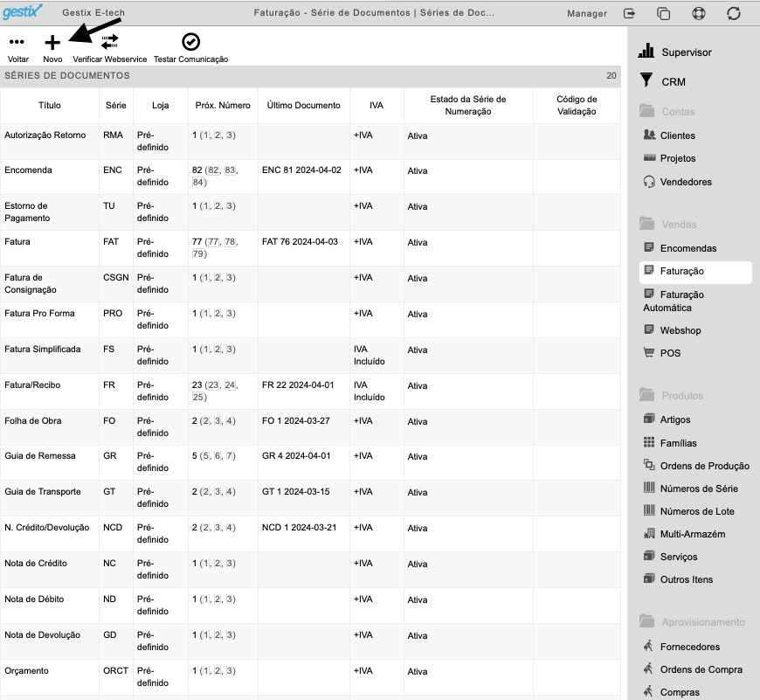The height and width of the screenshot is (700, 760).
Task: Open the Nota de Crédito series
Action: (x=36, y=564)
